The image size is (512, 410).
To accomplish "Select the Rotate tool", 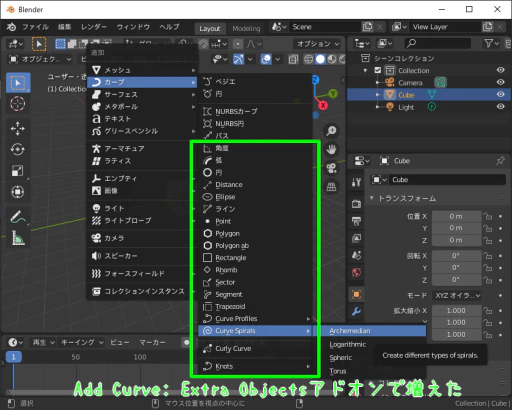I will click(18, 149).
